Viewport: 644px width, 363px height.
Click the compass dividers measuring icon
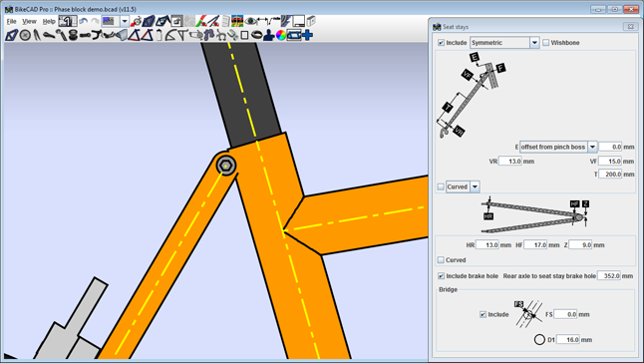click(213, 21)
